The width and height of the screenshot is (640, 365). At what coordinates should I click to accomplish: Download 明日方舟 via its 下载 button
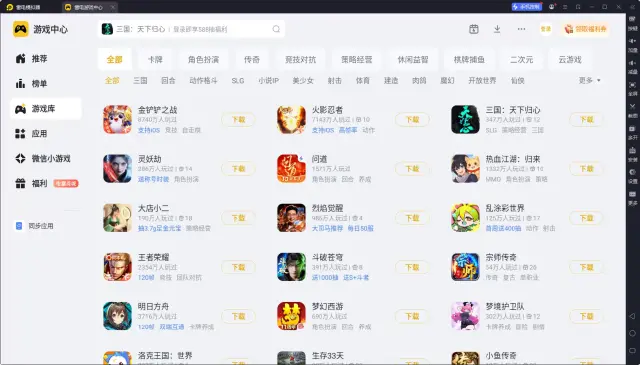(238, 316)
